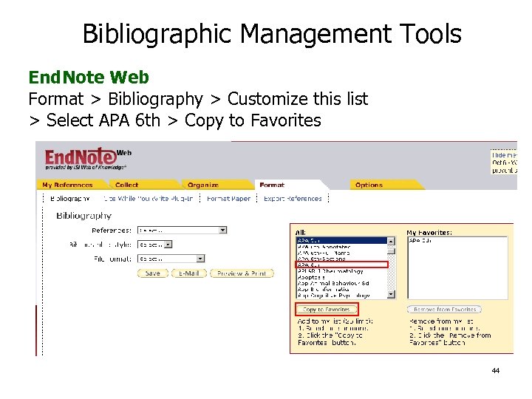532x399 pixels.
Task: Expand the File format dropdown
Action: coord(171,259)
